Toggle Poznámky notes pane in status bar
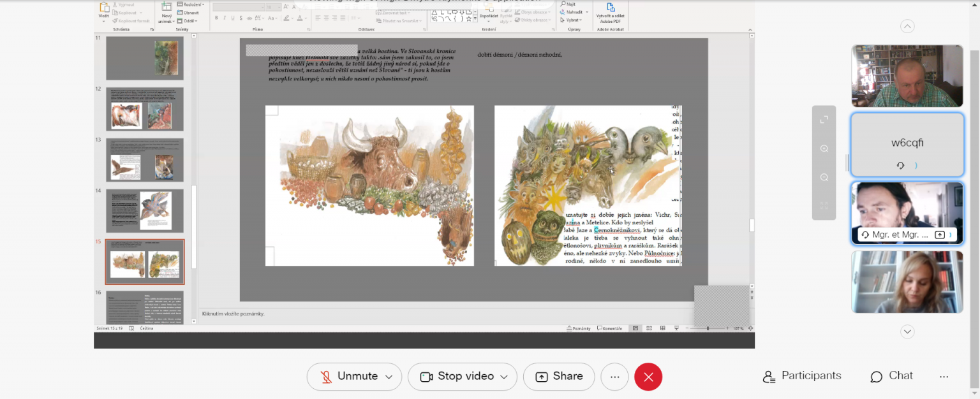The height and width of the screenshot is (399, 980). click(x=578, y=328)
